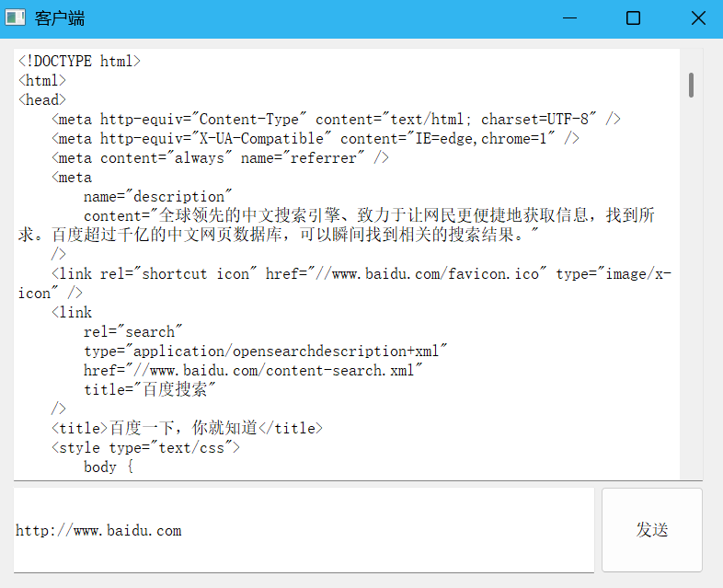Click the name="description" line
Screen dimensions: 723x588
tap(157, 197)
